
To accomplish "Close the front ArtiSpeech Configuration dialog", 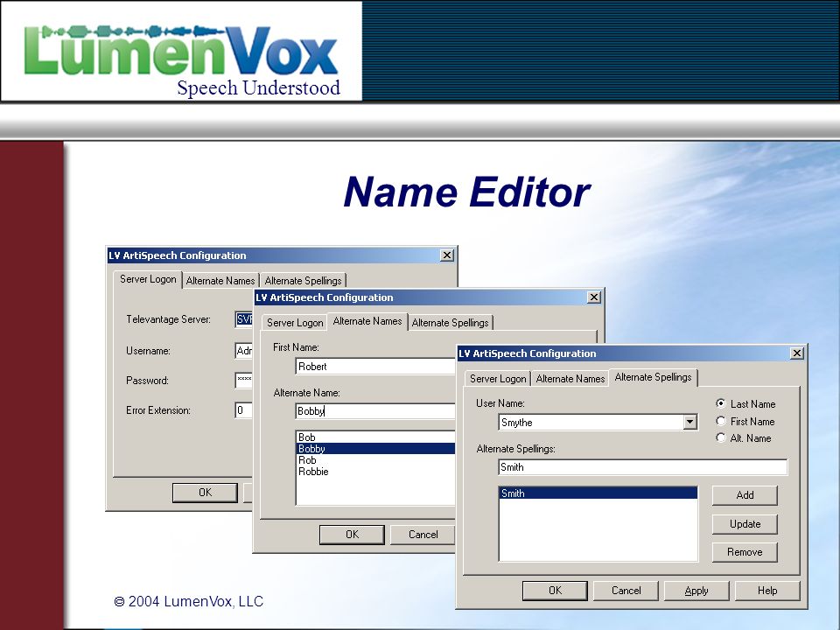I will tap(796, 353).
